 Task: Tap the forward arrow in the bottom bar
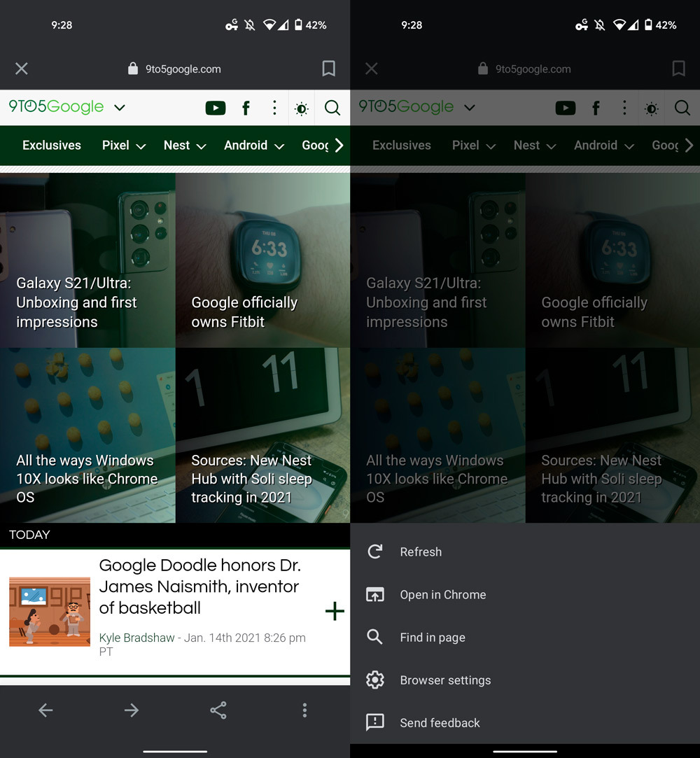(x=132, y=710)
